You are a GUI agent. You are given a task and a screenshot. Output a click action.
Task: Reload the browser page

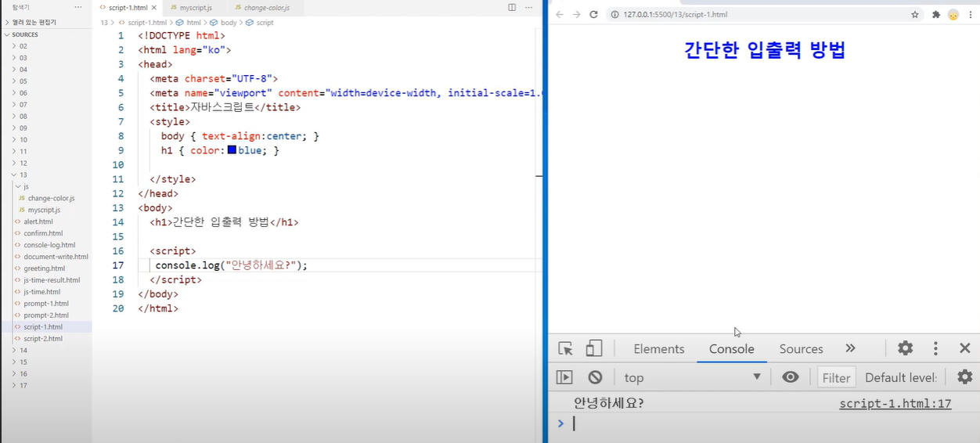594,14
